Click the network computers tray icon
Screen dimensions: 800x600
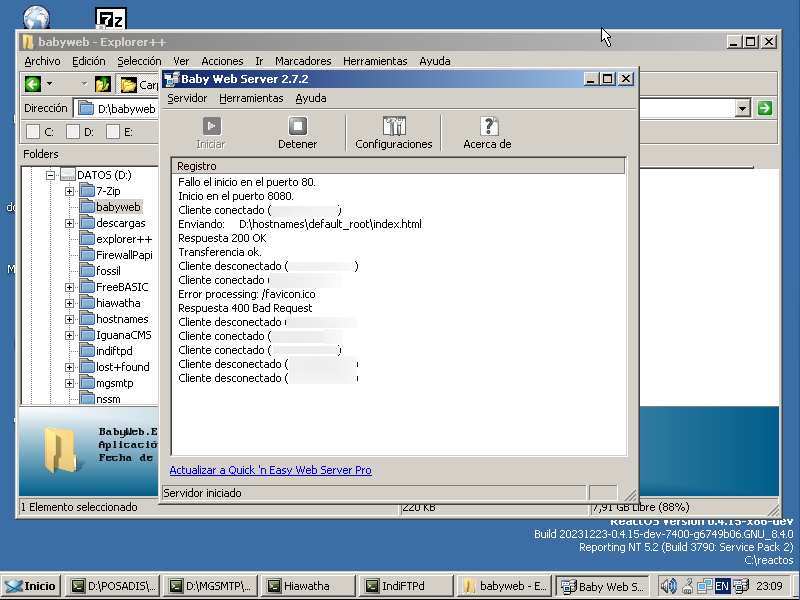click(705, 586)
